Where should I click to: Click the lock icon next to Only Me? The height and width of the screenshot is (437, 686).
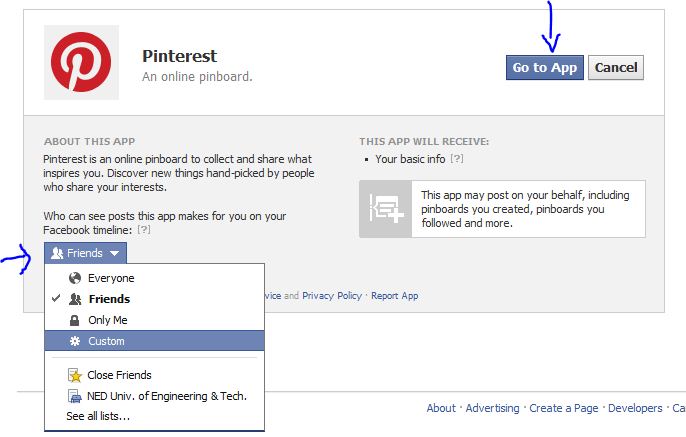tap(75, 320)
